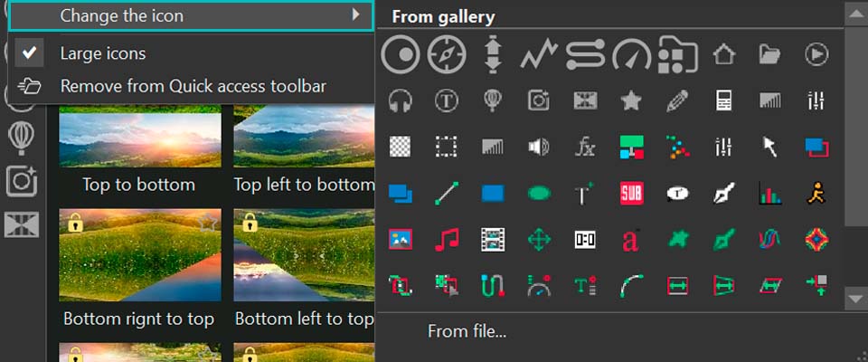868x362 pixels.
Task: Choose the zigzag line icon
Action: click(x=539, y=54)
